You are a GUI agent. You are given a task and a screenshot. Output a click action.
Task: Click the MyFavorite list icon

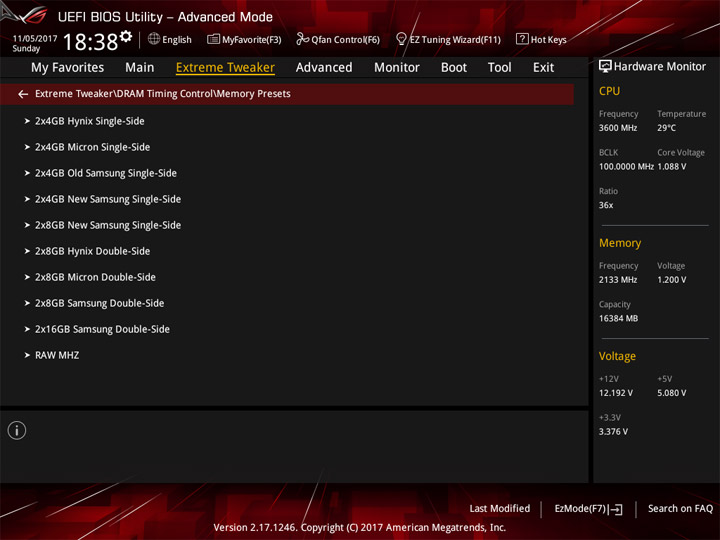click(x=213, y=39)
